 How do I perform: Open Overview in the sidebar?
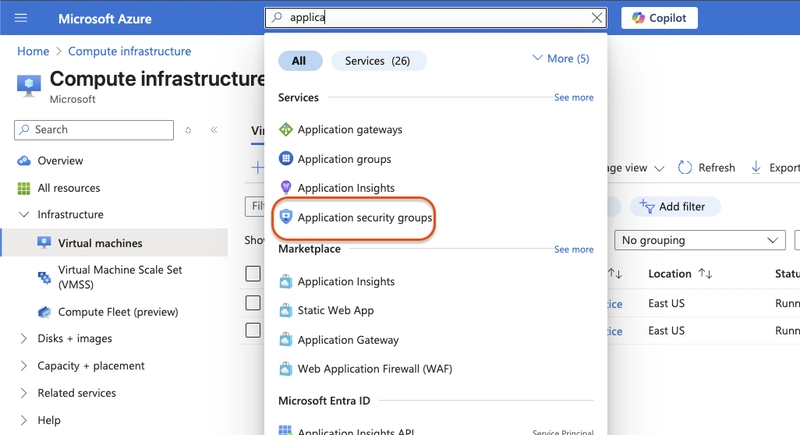click(x=60, y=161)
